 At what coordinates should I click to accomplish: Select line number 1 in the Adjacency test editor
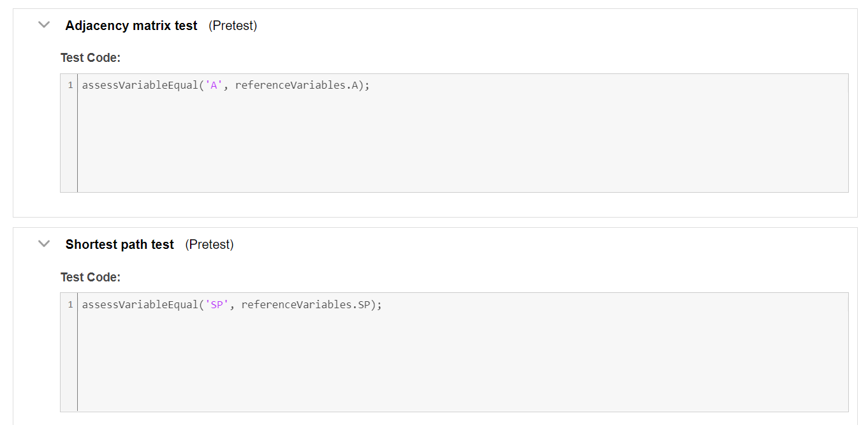(70, 86)
